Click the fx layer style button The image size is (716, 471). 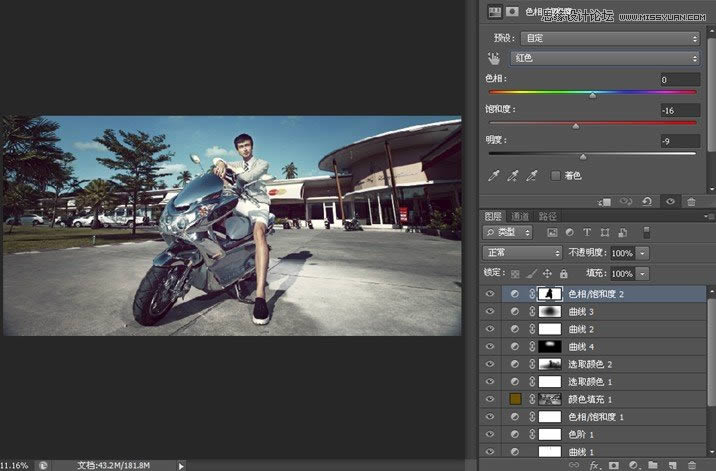[x=594, y=465]
